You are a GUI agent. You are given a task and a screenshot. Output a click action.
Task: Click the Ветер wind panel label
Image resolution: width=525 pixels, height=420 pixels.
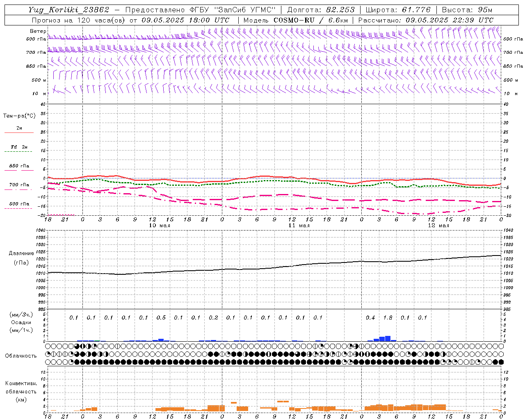(38, 31)
